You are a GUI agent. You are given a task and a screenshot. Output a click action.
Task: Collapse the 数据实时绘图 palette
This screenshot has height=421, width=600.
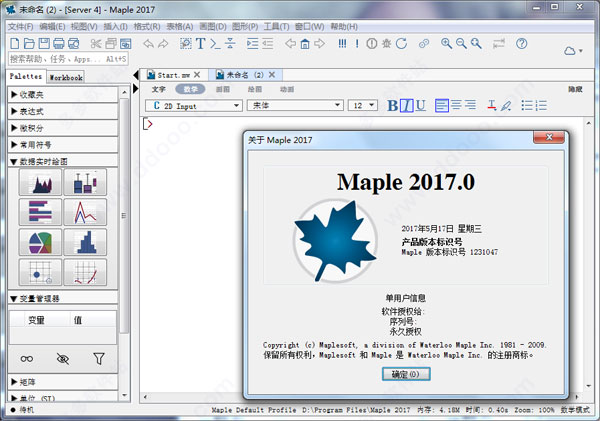coord(63,161)
